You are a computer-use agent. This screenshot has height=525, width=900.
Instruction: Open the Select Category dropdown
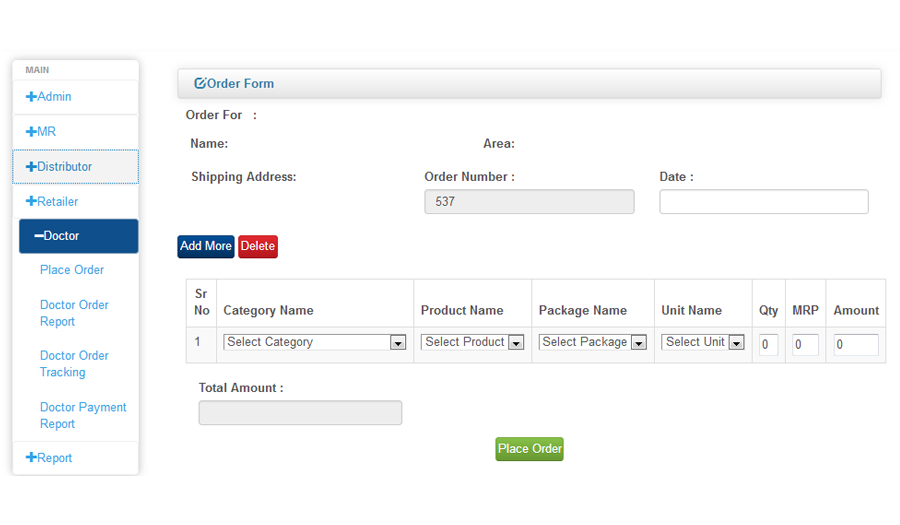tap(315, 343)
